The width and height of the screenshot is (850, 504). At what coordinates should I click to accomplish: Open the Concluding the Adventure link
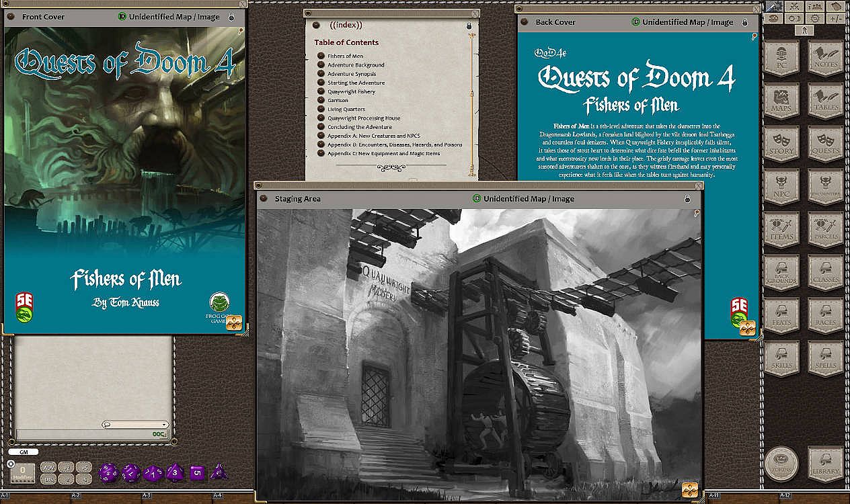pos(360,126)
